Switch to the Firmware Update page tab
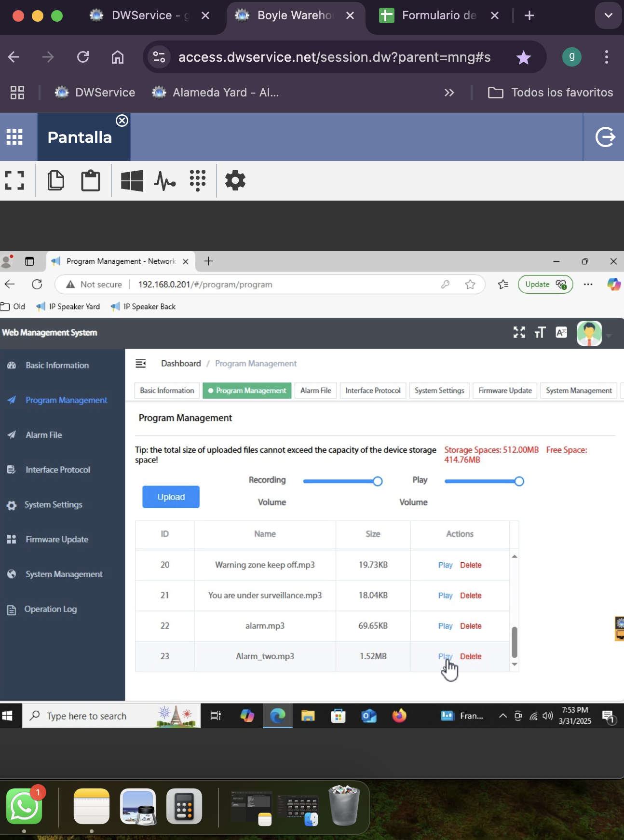 tap(505, 391)
